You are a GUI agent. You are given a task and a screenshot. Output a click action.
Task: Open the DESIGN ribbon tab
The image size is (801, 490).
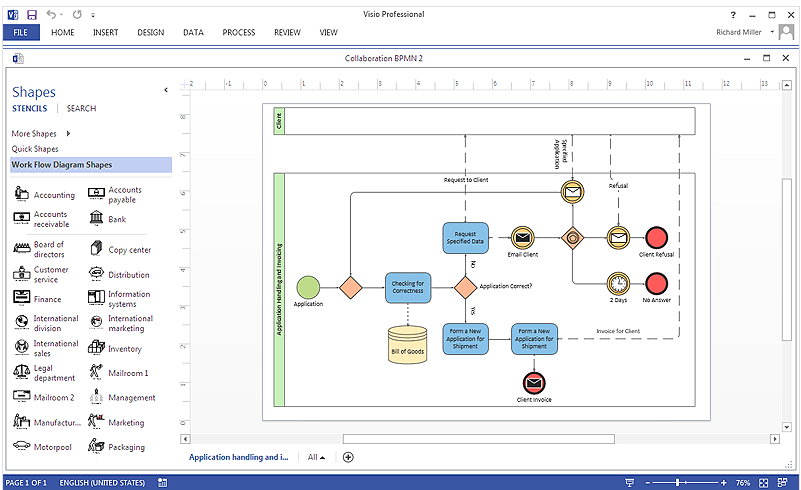click(x=150, y=32)
